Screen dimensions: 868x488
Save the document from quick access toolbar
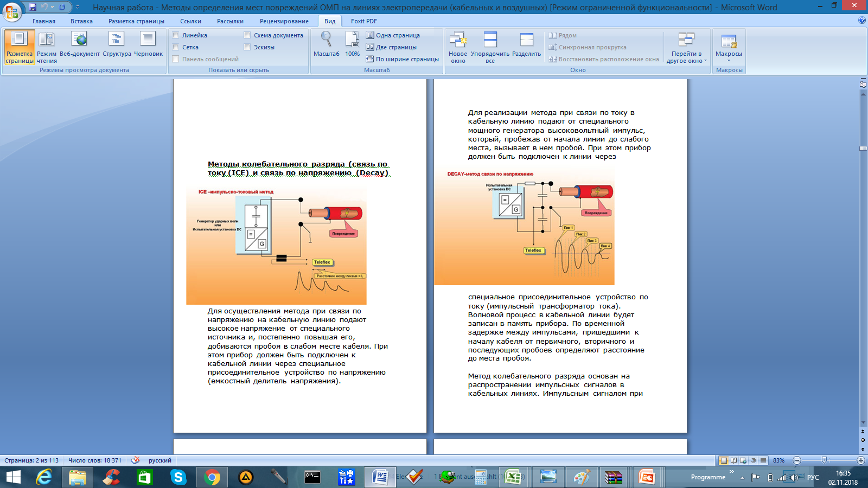(x=33, y=7)
